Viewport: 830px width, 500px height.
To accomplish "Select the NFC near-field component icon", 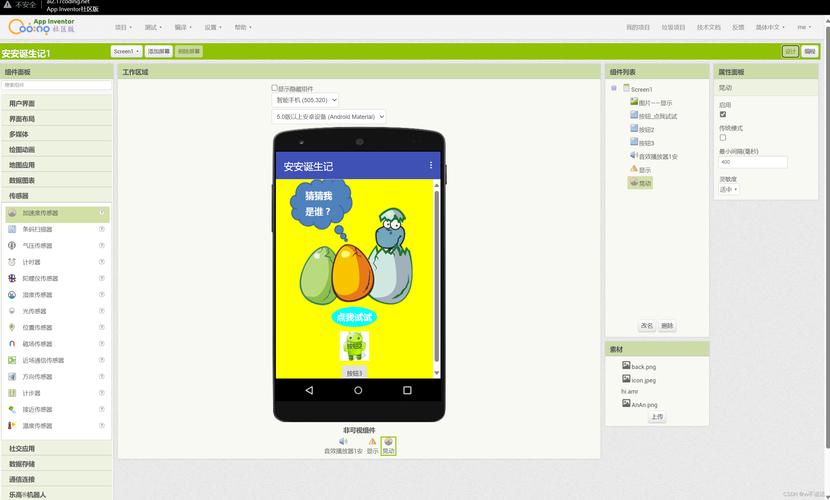I will pos(12,360).
